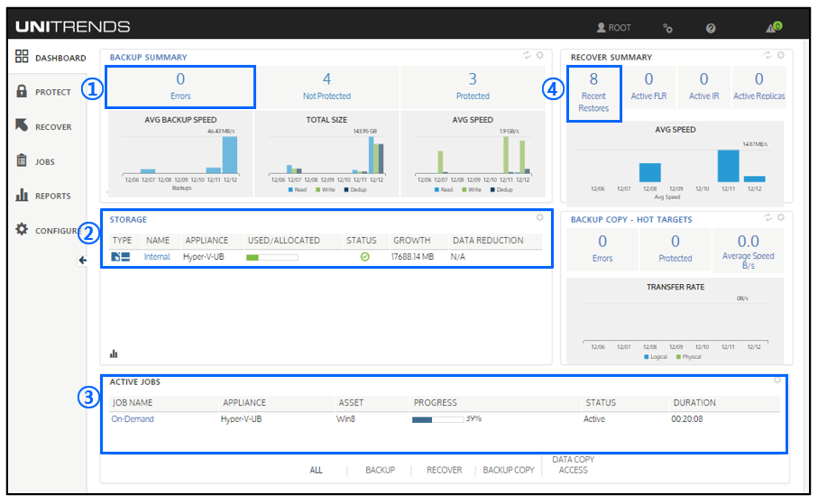Click the 4 Not Protected link

[x=326, y=87]
